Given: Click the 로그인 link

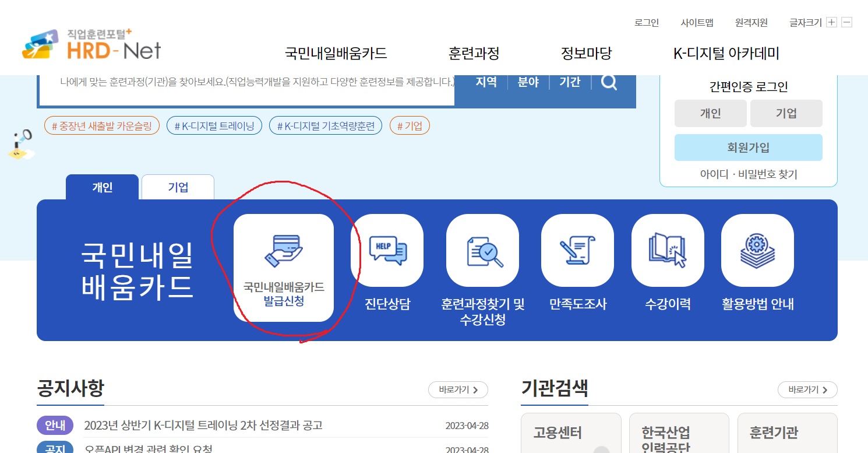Looking at the screenshot, I should 647,23.
